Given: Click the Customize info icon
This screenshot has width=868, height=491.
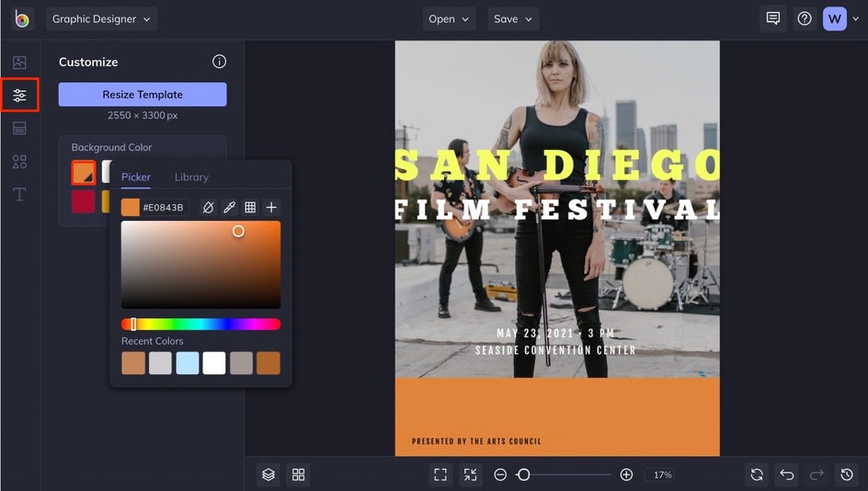Looking at the screenshot, I should tap(219, 62).
